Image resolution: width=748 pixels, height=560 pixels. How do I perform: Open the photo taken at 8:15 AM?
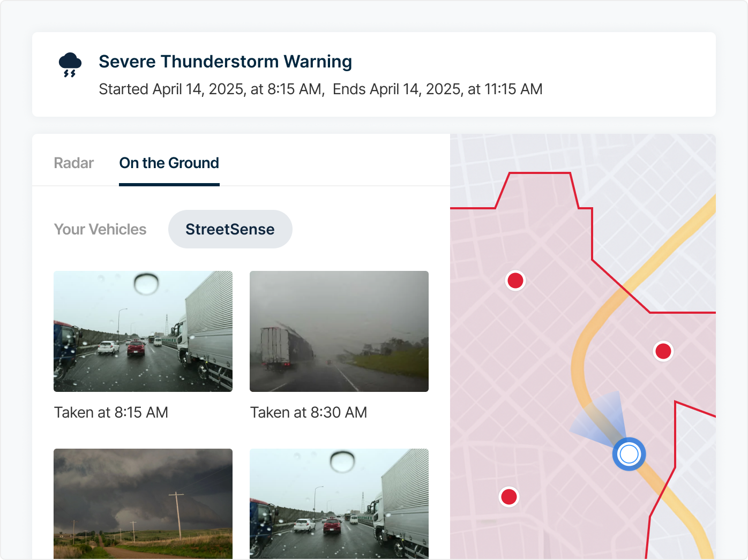coord(143,331)
